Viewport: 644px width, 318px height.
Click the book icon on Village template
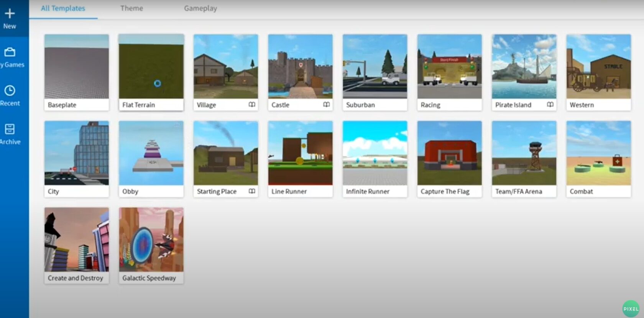(x=252, y=105)
